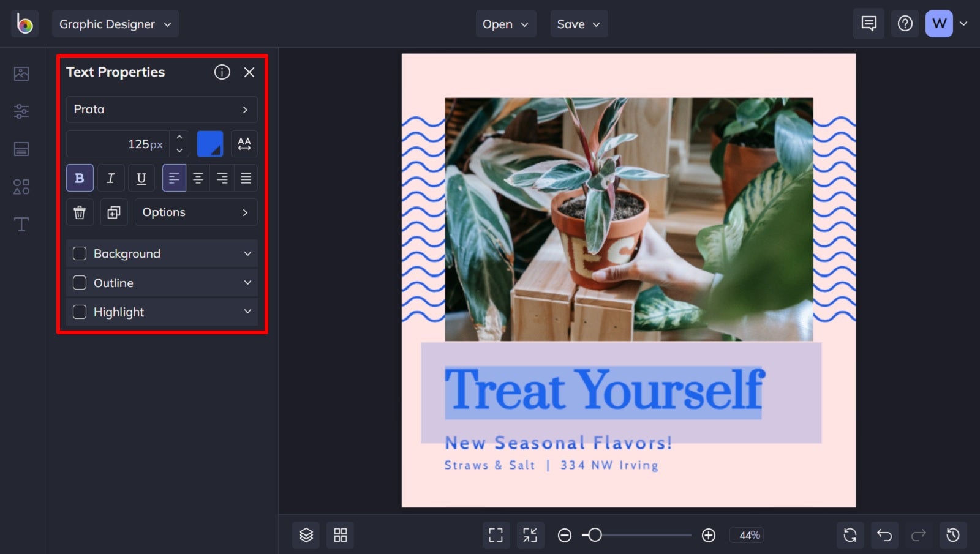The width and height of the screenshot is (980, 554).
Task: Open the Options section in Text Properties
Action: pos(195,212)
